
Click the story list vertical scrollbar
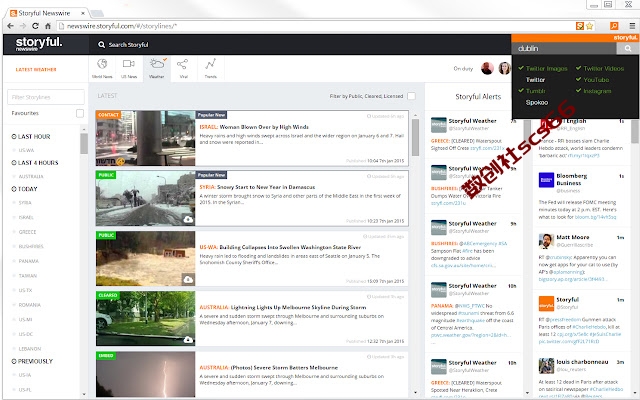[x=416, y=137]
